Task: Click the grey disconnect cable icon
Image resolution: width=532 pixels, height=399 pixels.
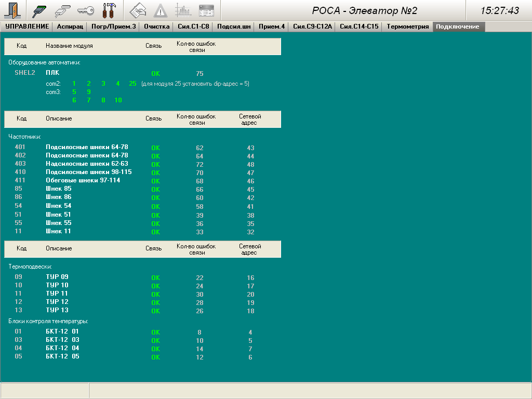Action: (63, 10)
